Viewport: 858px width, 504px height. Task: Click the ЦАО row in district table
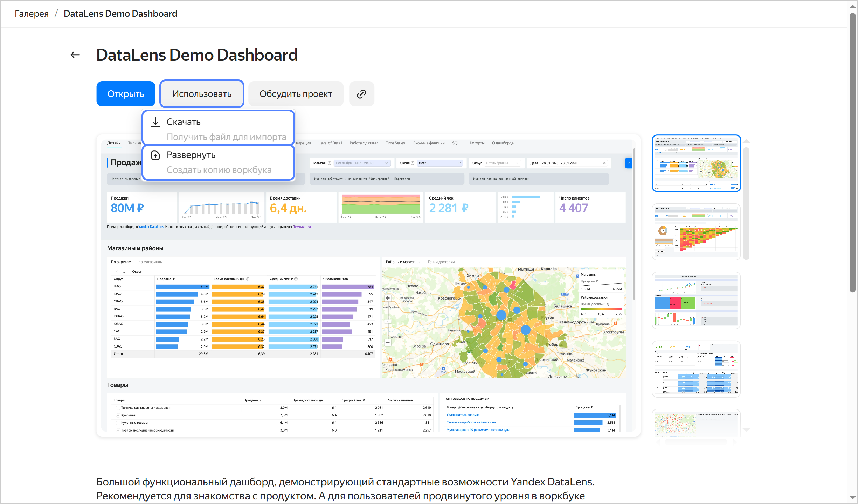point(243,287)
